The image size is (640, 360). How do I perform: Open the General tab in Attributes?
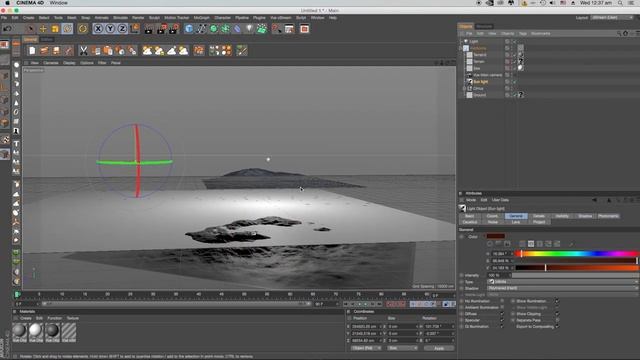click(x=516, y=216)
